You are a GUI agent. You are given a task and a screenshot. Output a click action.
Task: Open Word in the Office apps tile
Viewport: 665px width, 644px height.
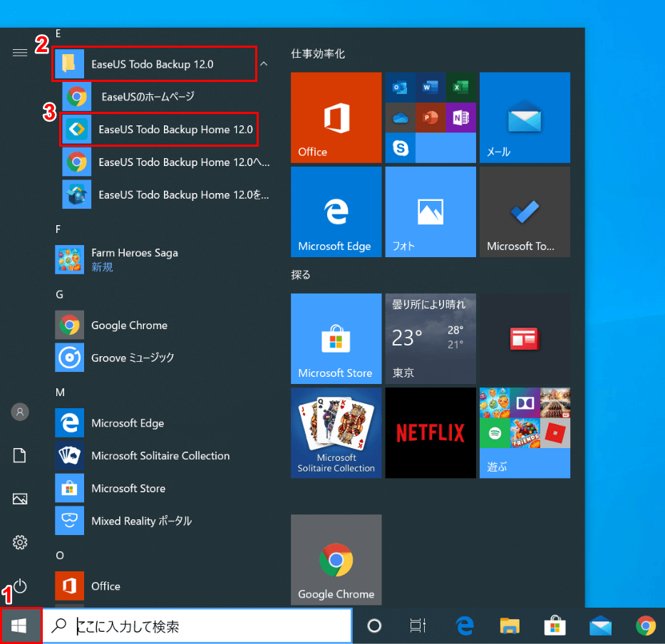coord(431,88)
